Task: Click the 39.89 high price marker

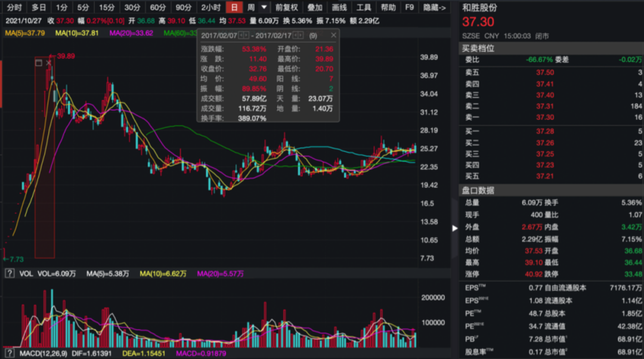Action: pyautogui.click(x=66, y=56)
